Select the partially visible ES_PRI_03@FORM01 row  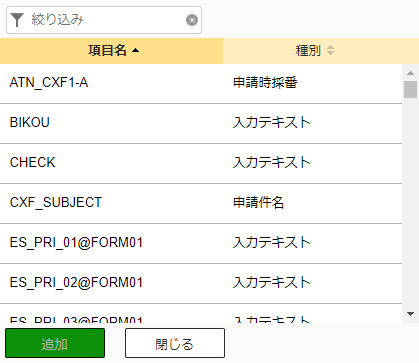coord(201,313)
